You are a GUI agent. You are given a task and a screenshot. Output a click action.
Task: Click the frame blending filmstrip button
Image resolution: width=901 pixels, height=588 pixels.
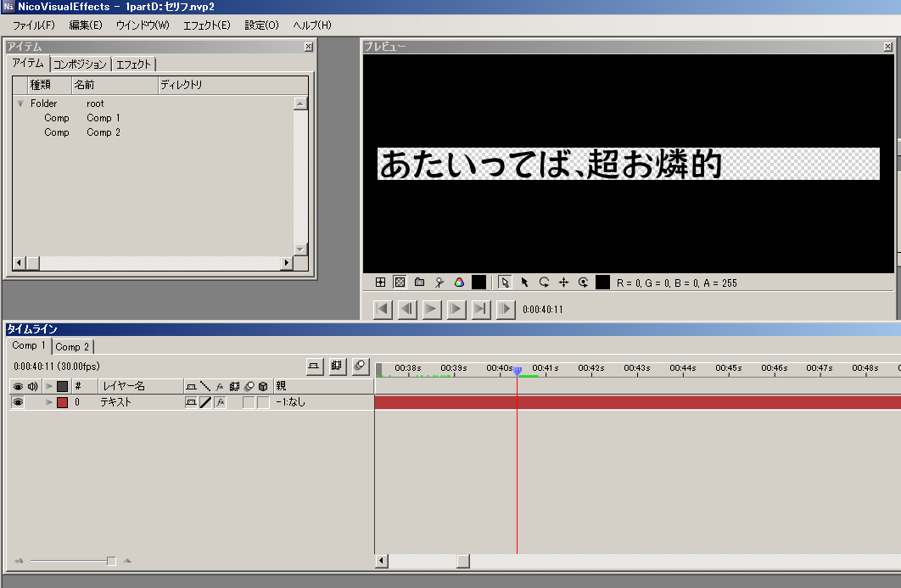(x=337, y=367)
